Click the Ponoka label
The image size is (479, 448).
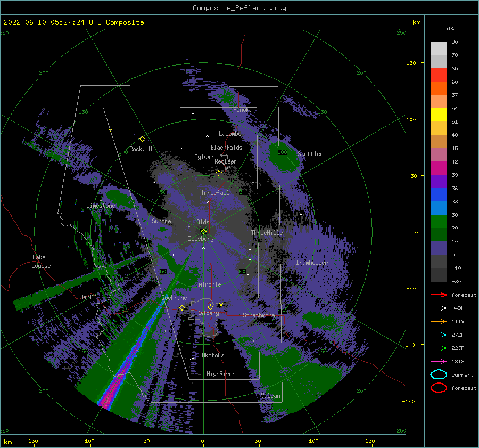(x=243, y=110)
